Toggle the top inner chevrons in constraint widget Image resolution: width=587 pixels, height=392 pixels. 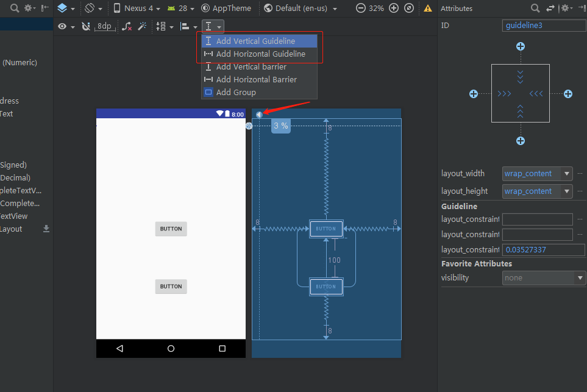click(x=521, y=77)
